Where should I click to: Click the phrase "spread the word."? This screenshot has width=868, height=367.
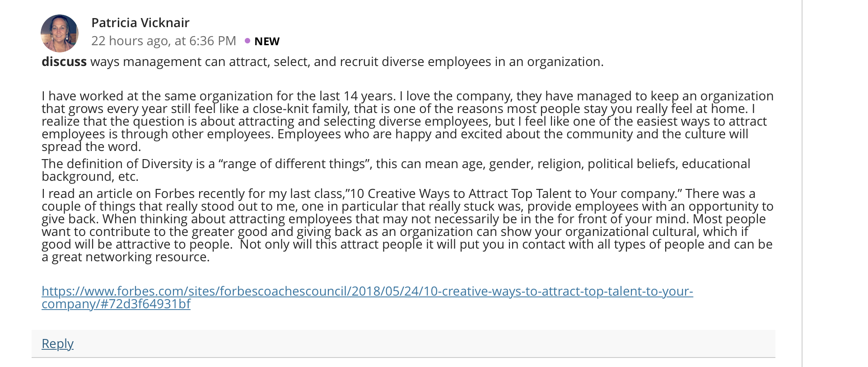tap(91, 146)
